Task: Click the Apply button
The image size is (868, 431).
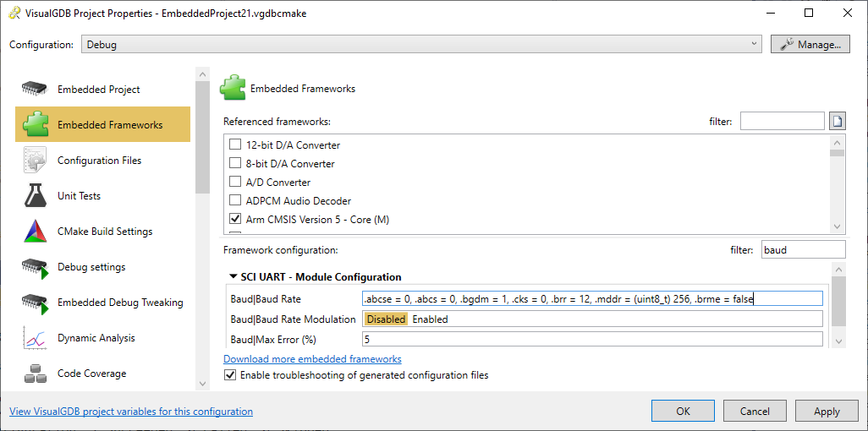Action: (827, 411)
